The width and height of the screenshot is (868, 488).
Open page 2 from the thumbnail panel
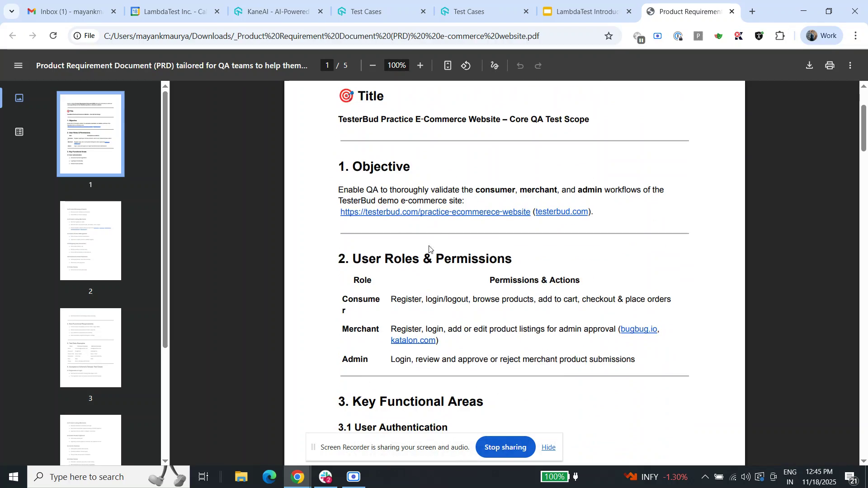[x=90, y=240]
